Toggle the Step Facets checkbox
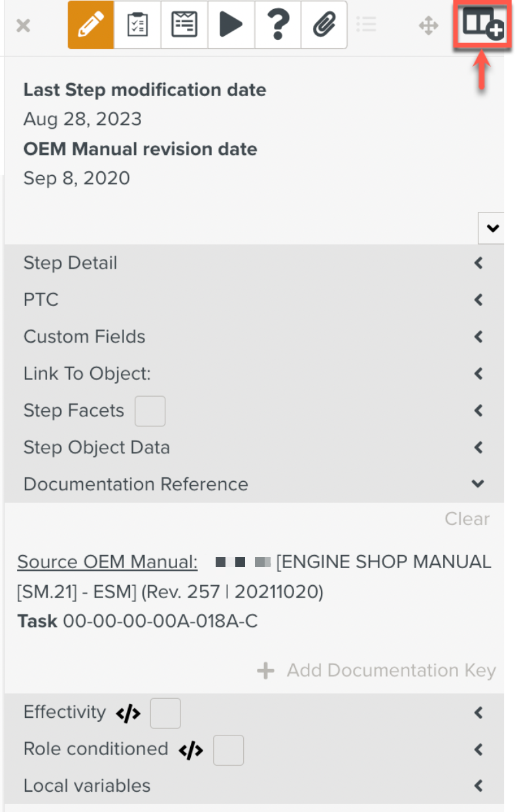This screenshot has height=812, width=515. [x=150, y=411]
